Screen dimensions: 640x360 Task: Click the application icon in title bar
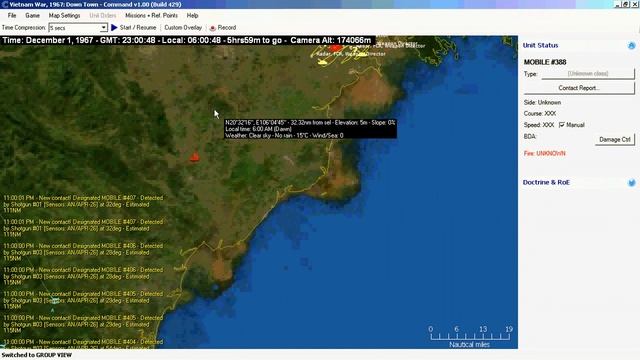click(5, 4)
